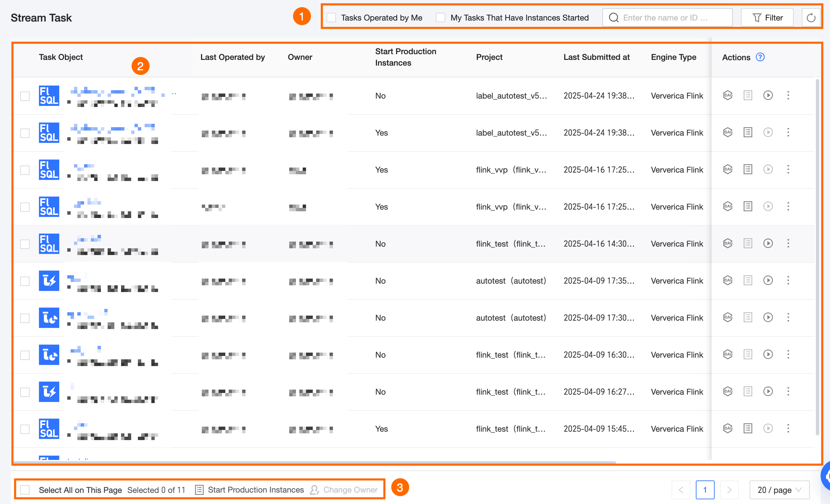Click the refresh icon beside Filter

pos(811,18)
